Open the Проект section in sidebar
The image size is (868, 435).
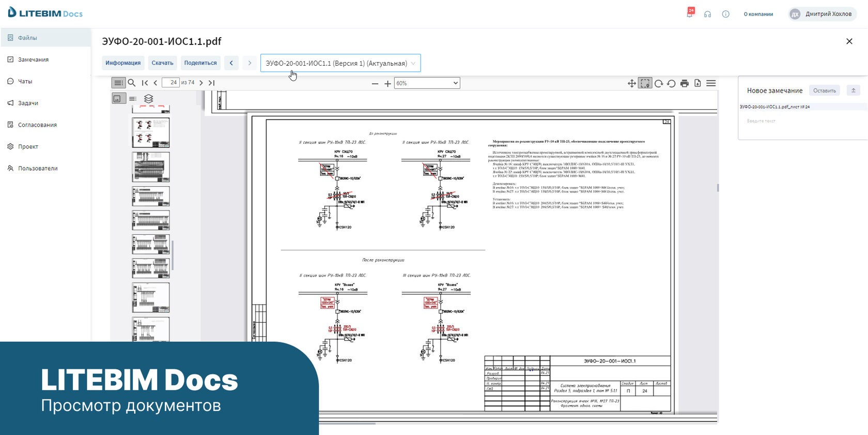(x=45, y=146)
